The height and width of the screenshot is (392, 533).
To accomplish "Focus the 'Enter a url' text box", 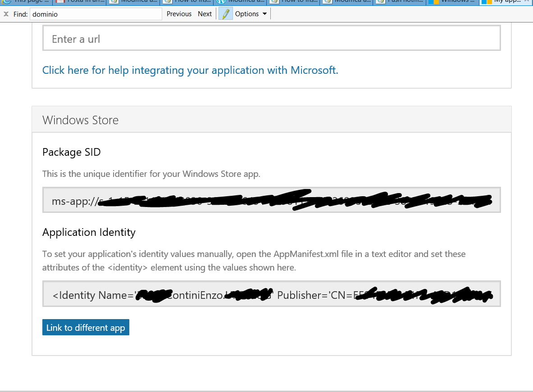I will coord(271,38).
